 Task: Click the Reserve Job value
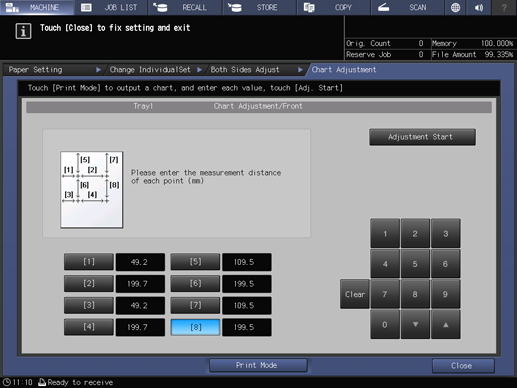421,55
